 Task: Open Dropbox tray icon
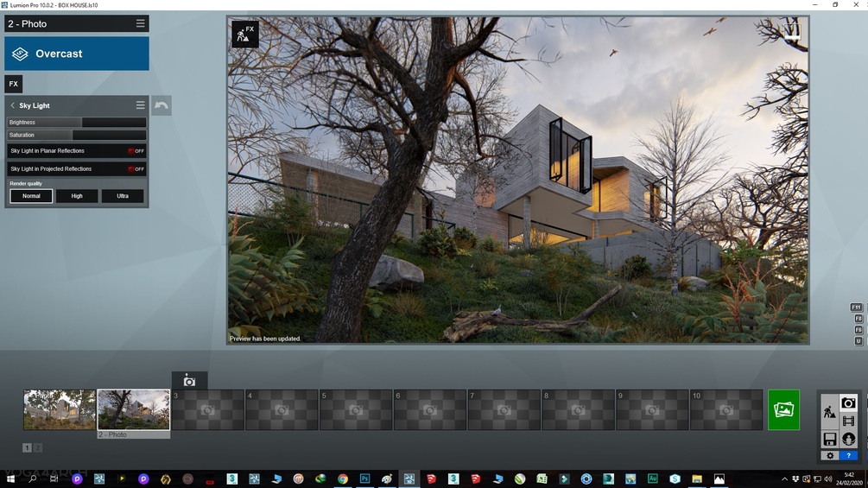[x=795, y=479]
